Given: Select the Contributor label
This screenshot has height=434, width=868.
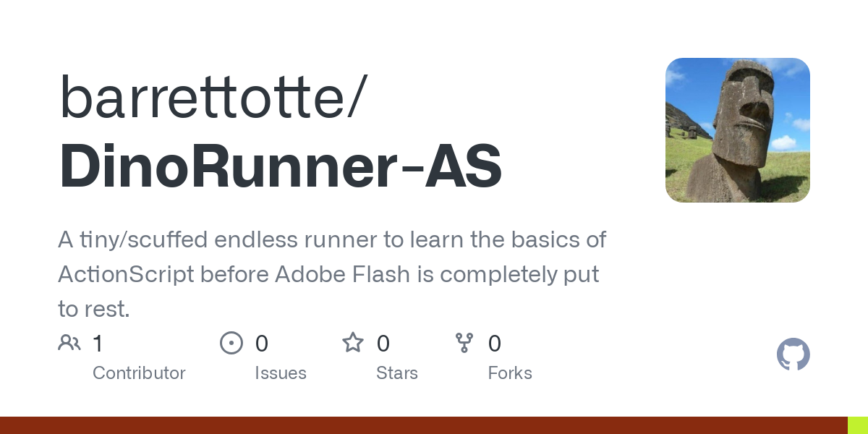Looking at the screenshot, I should point(139,373).
